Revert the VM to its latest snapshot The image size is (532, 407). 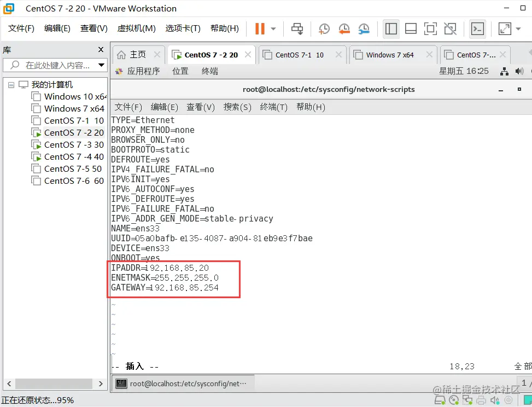pos(344,28)
